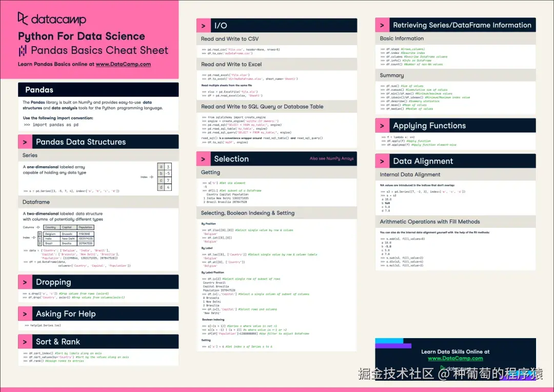Select Selecting, Boolean Indexing & Setting subheading
554x392 pixels.
(x=248, y=213)
